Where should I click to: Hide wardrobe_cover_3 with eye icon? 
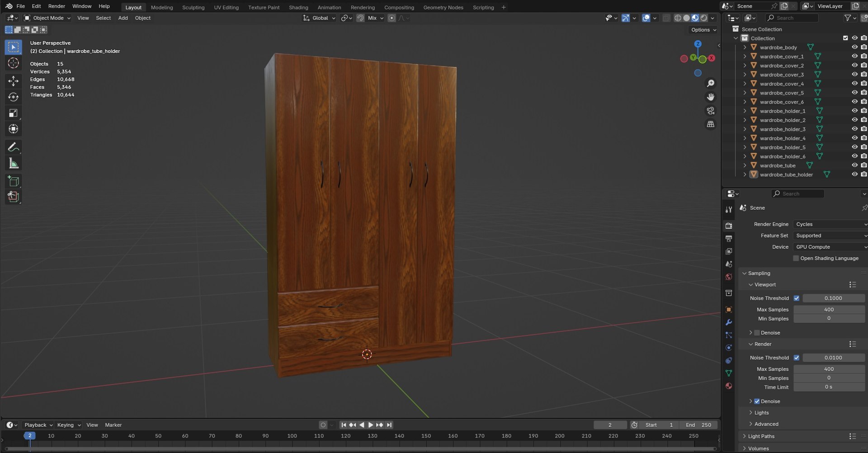coord(854,75)
